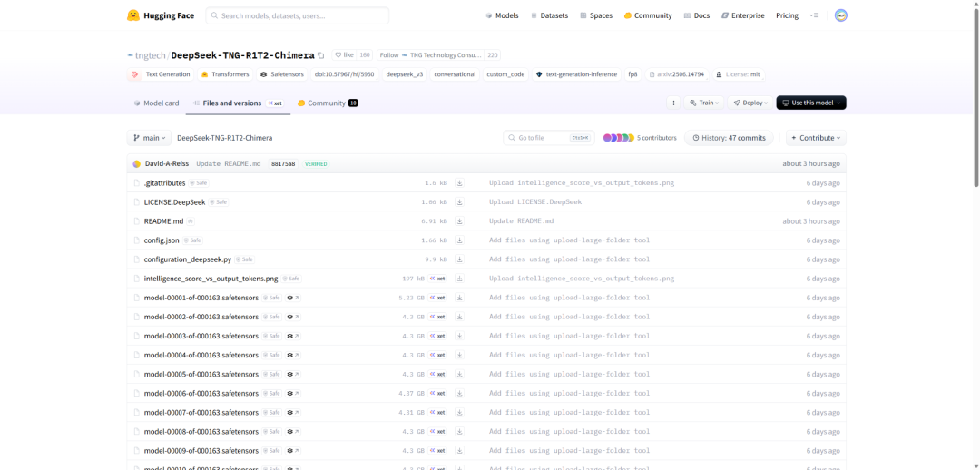Click the page vertical scrollbar
The height and width of the screenshot is (470, 980).
(x=976, y=97)
